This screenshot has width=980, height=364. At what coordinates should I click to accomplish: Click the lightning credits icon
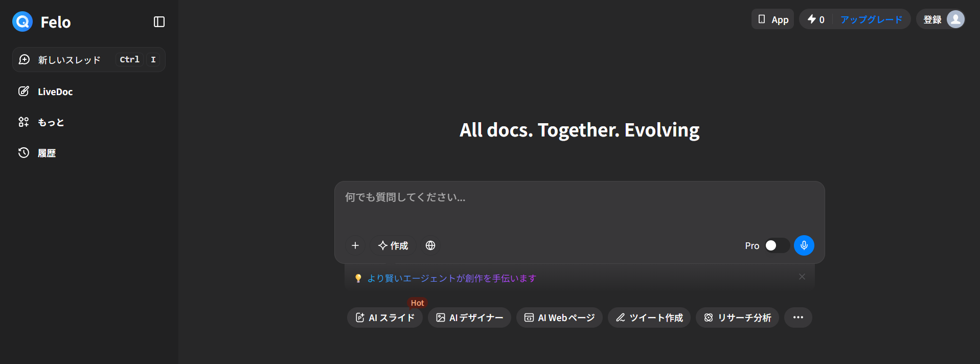(812, 19)
